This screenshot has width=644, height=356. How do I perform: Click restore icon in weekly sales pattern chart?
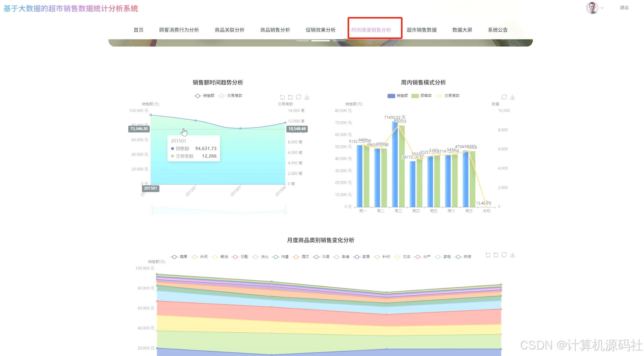pyautogui.click(x=504, y=97)
